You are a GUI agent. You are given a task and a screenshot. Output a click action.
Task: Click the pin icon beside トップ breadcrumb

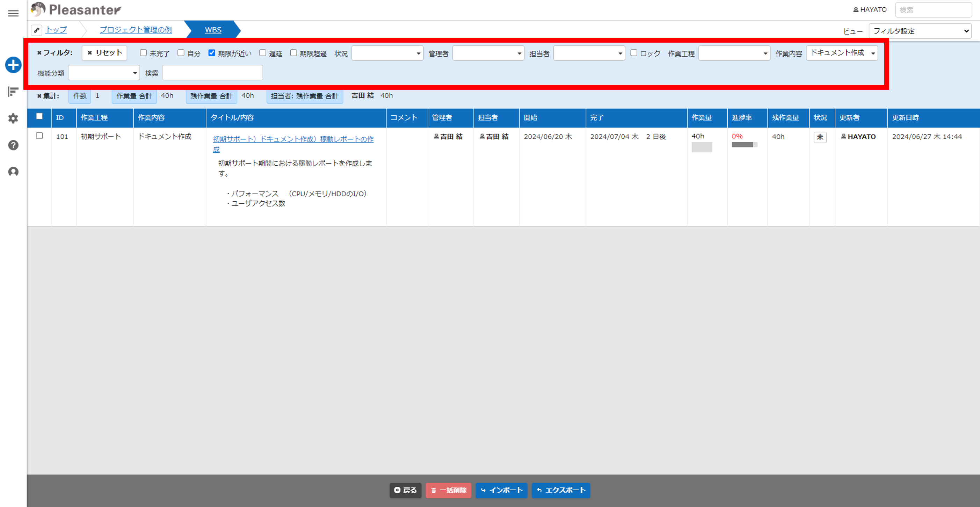point(37,30)
